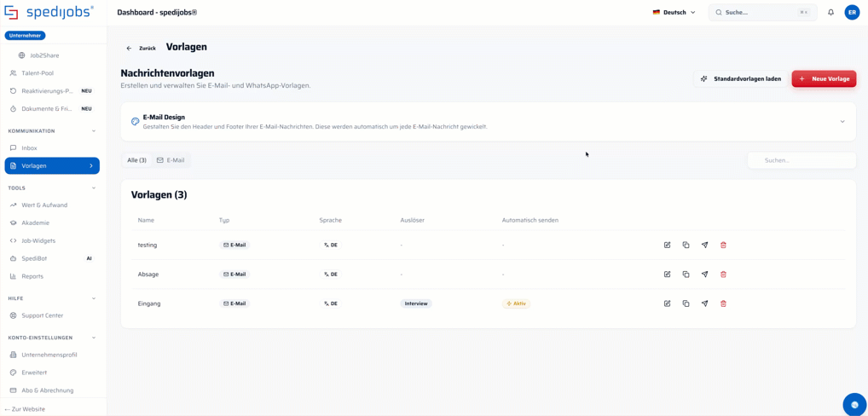
Task: Click the Automatisch senden column header
Action: coord(530,220)
